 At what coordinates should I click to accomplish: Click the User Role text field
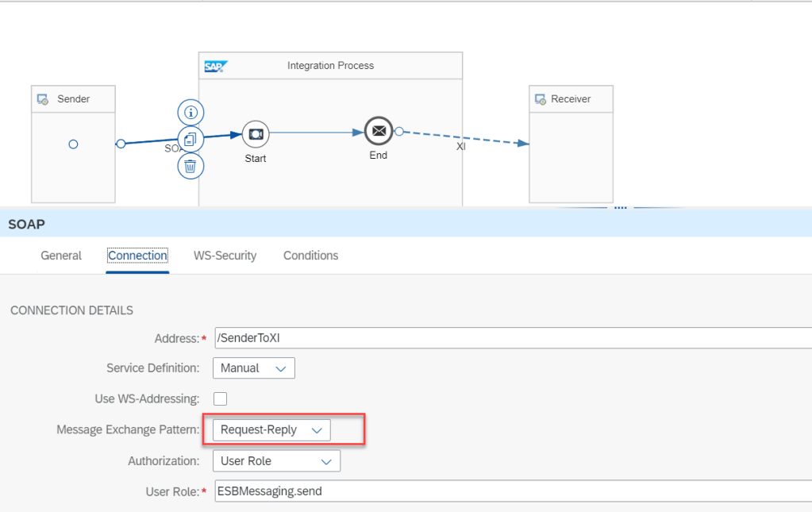(508, 491)
